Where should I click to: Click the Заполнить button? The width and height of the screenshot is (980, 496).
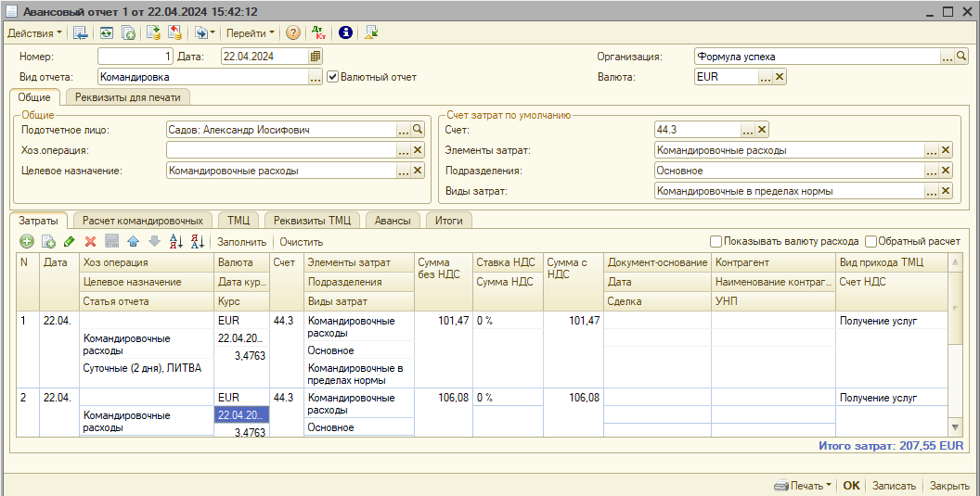click(x=241, y=241)
